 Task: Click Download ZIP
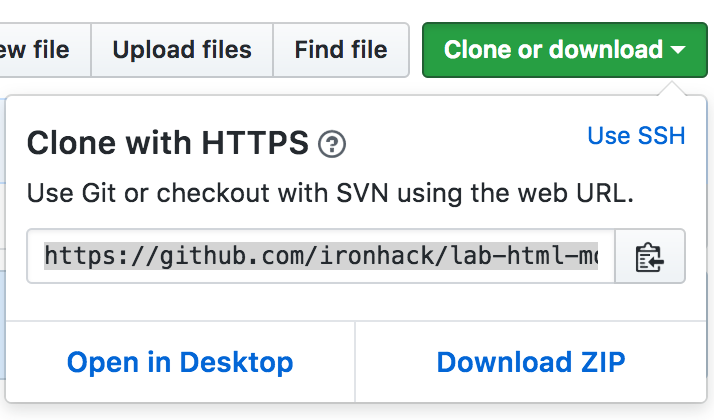[531, 362]
